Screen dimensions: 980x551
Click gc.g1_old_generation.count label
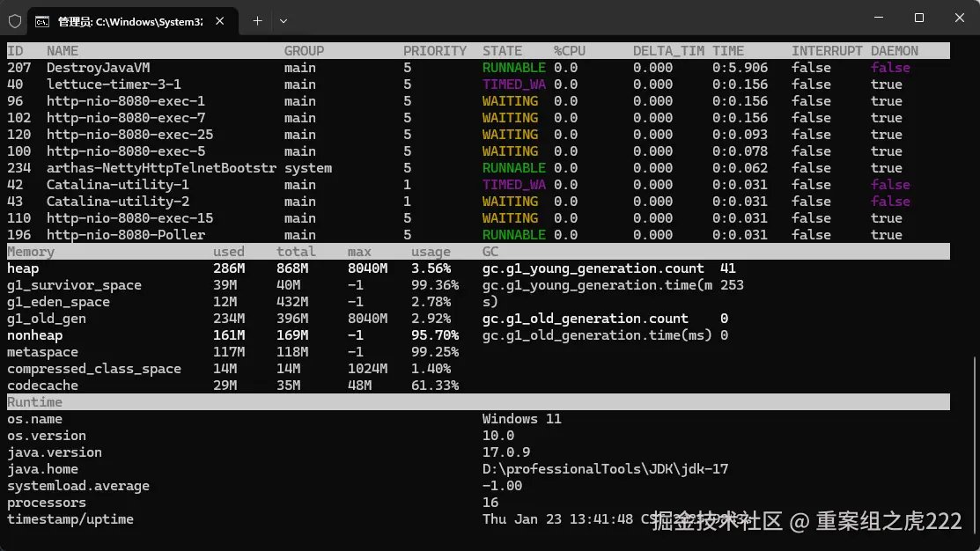point(585,319)
